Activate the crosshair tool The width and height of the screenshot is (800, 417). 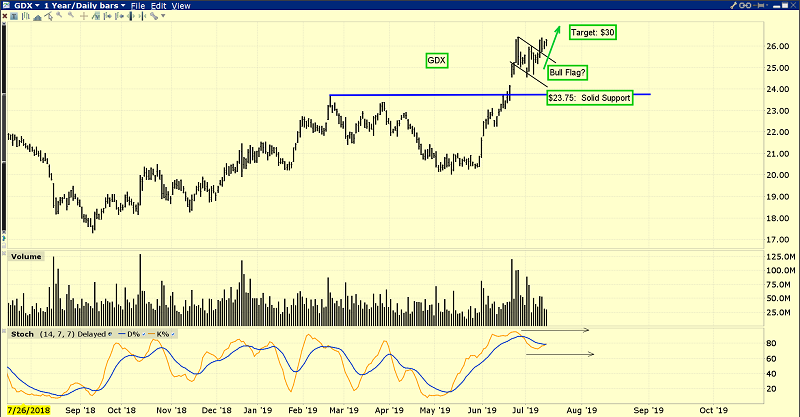pyautogui.click(x=84, y=16)
